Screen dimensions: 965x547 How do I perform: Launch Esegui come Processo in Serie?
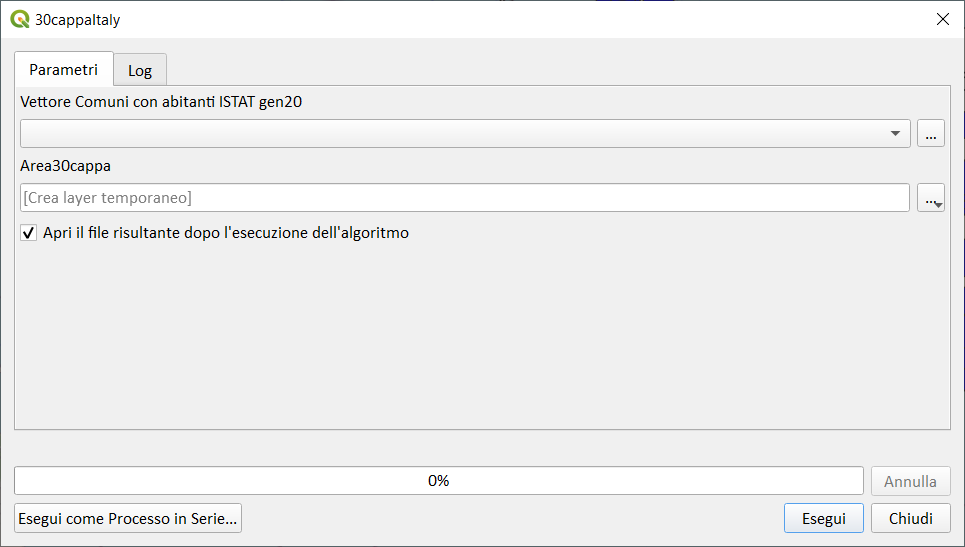pyautogui.click(x=128, y=518)
